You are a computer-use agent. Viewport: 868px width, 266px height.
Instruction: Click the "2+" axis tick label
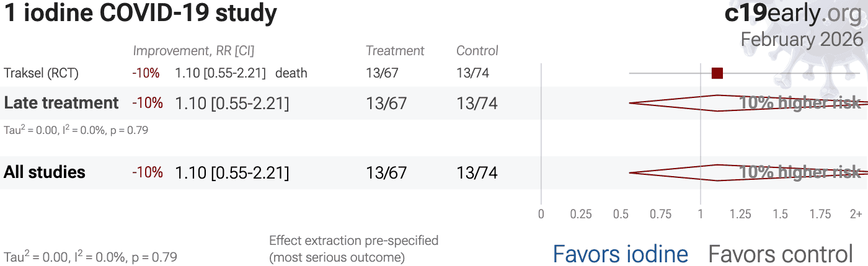click(x=856, y=215)
